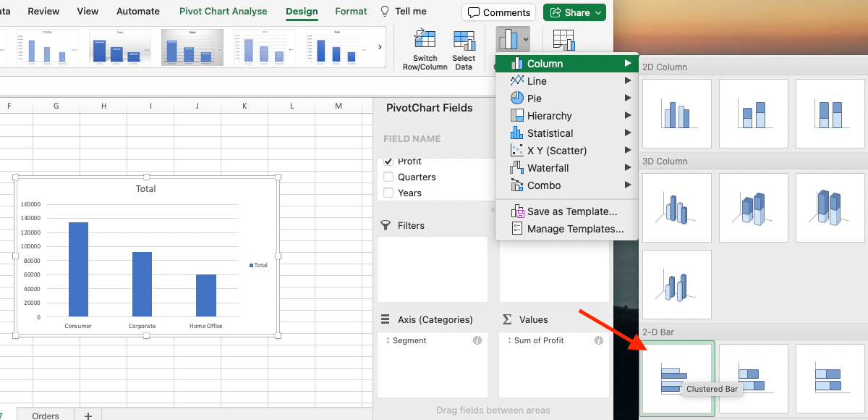Click the Tell me lightbulb search
868x420 pixels.
pyautogui.click(x=385, y=12)
